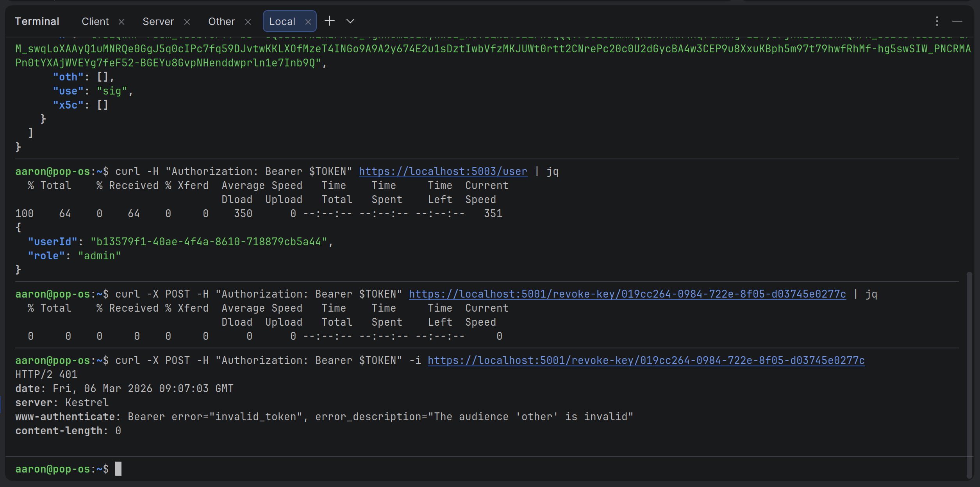Click the Terminal panel title
This screenshot has height=487, width=980.
point(37,21)
